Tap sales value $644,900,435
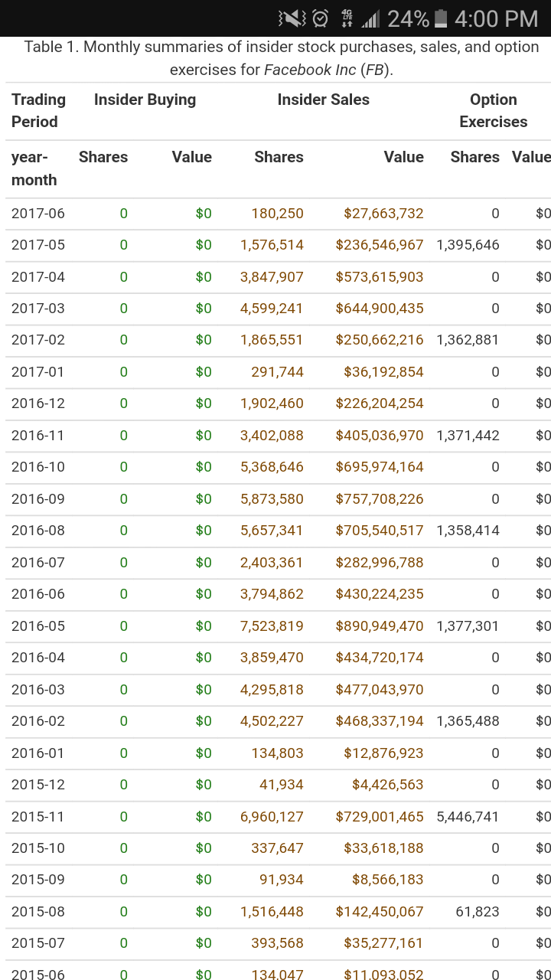The width and height of the screenshot is (551, 980). [380, 309]
